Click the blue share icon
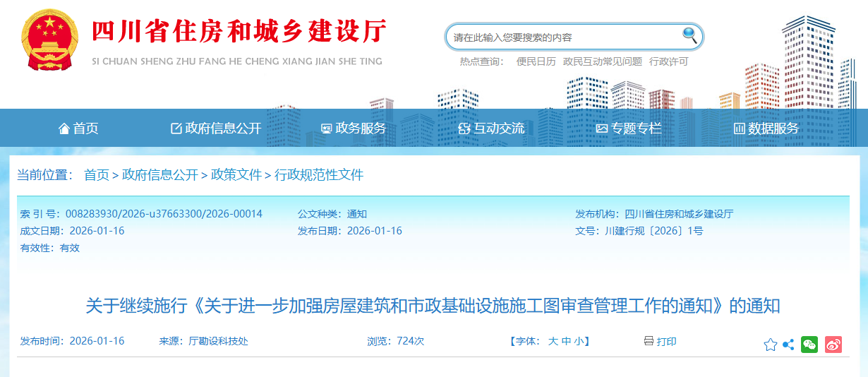The width and height of the screenshot is (868, 377). point(788,345)
